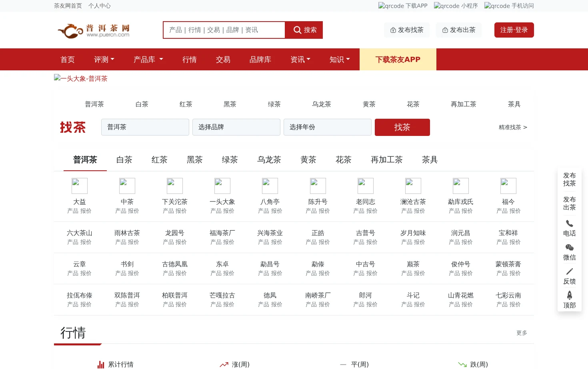Open the 精准找茶 link
Screen dimensions: 588x369
click(x=513, y=127)
